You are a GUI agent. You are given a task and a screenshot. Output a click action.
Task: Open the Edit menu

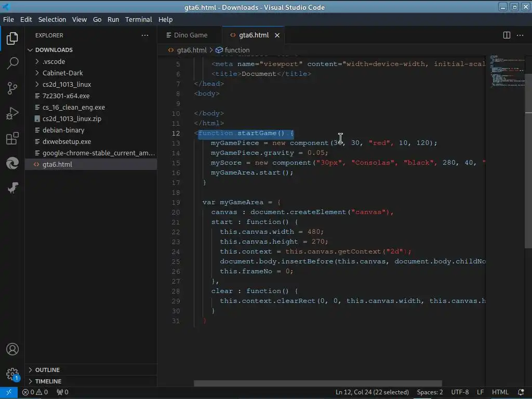(26, 20)
